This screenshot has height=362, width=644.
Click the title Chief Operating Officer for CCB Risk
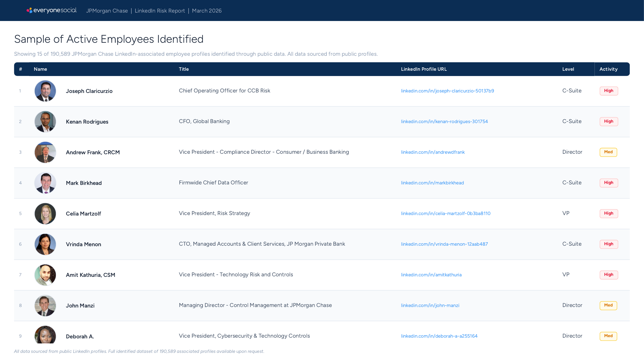(225, 91)
